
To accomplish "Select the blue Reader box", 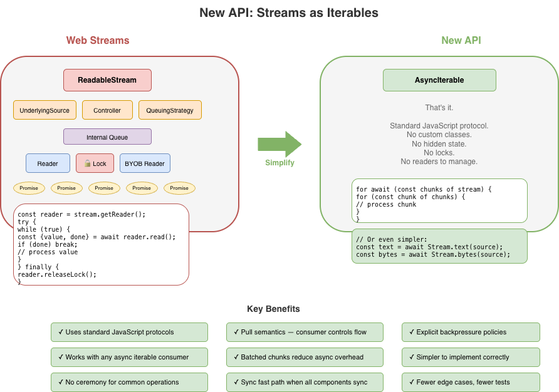I will tap(48, 163).
